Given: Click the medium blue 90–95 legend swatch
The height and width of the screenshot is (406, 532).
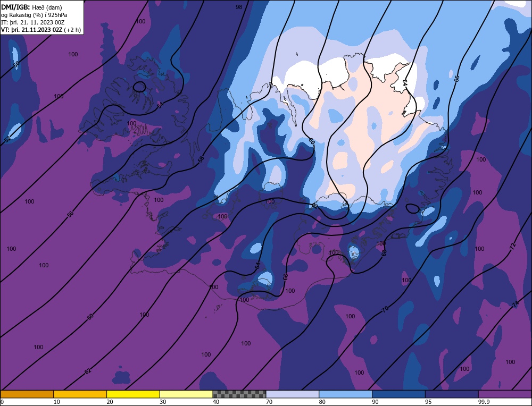Looking at the screenshot, I should click(x=398, y=394).
